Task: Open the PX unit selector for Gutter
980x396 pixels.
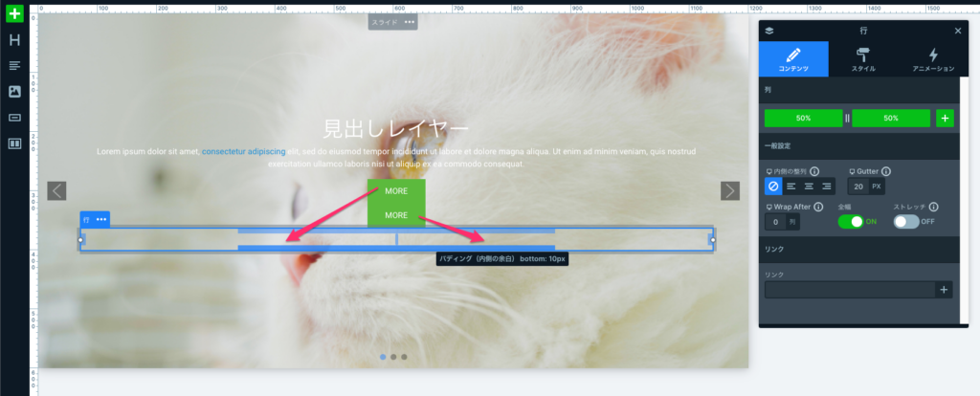Action: click(x=877, y=187)
